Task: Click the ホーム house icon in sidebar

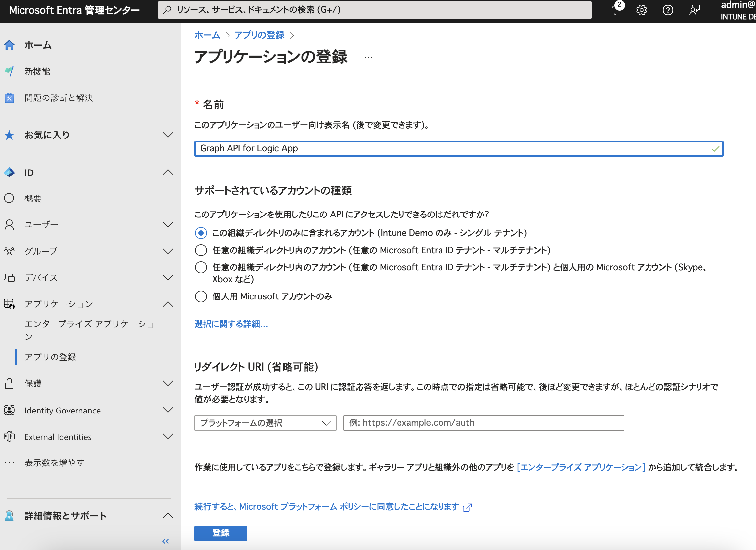Action: [9, 45]
